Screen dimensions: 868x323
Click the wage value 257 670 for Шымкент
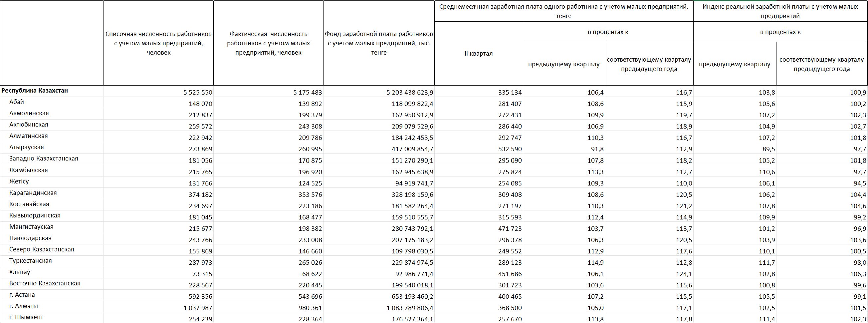[x=510, y=319]
